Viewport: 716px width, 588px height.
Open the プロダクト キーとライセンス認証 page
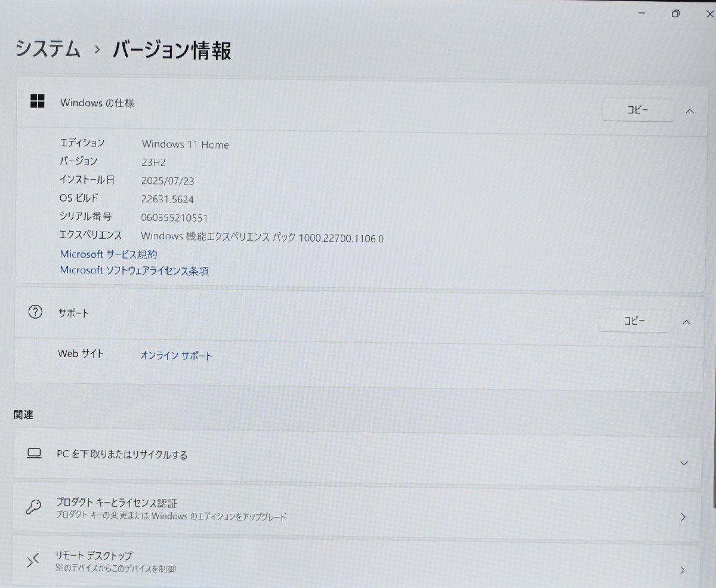click(358, 510)
